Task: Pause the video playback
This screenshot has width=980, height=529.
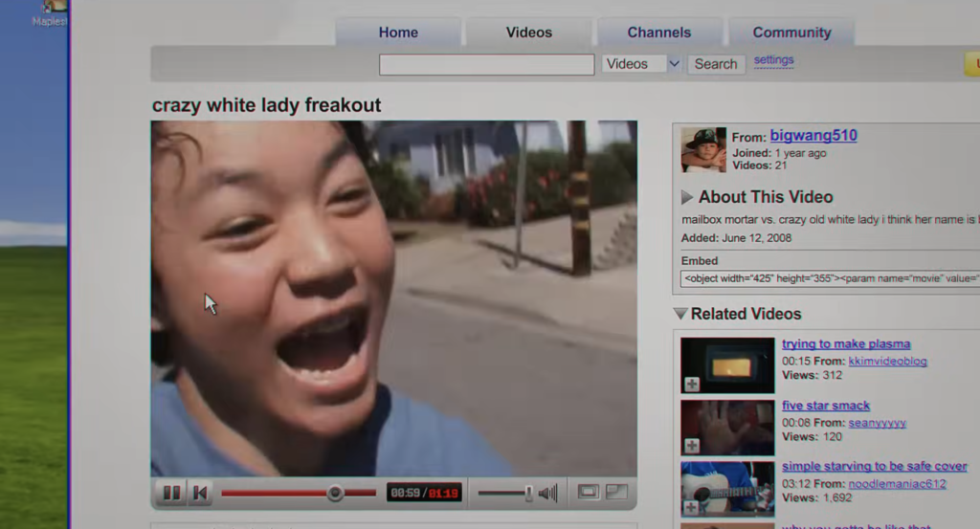Action: [x=171, y=493]
